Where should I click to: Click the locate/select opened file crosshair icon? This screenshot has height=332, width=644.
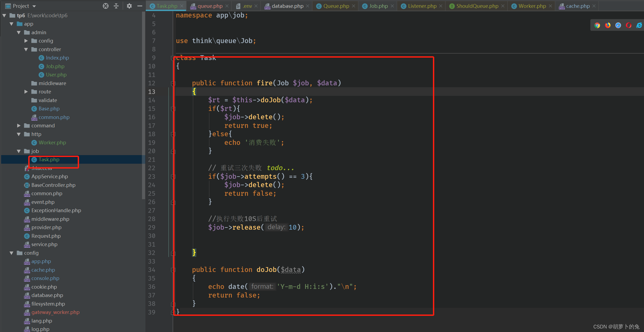(x=106, y=6)
